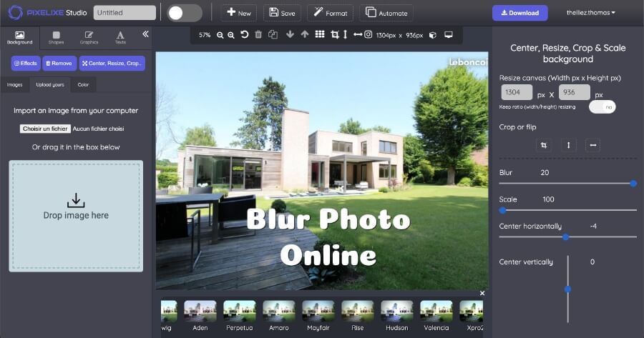The height and width of the screenshot is (338, 644).
Task: Collapse the left sidebar with double chevron
Action: click(145, 34)
